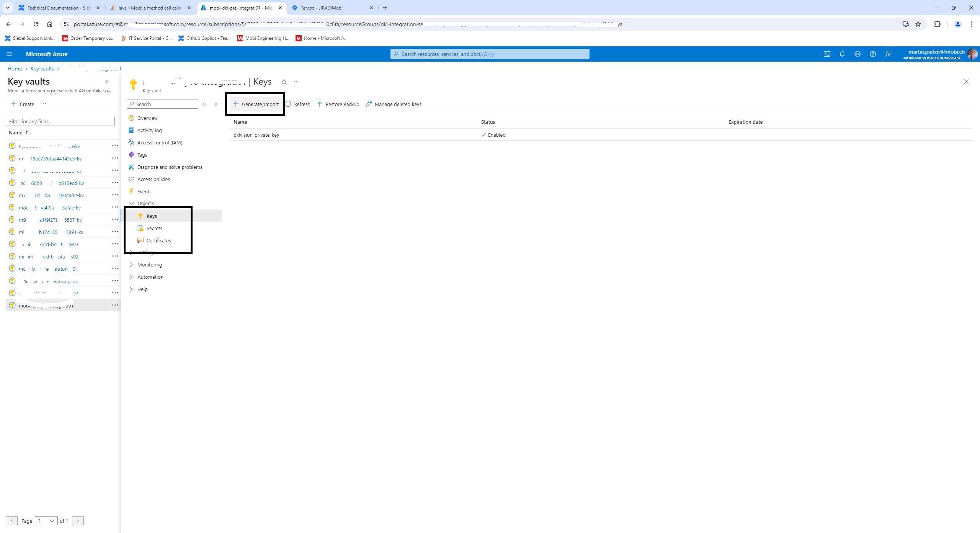Click the Search input field
Image resolution: width=980 pixels, height=533 pixels.
click(163, 104)
